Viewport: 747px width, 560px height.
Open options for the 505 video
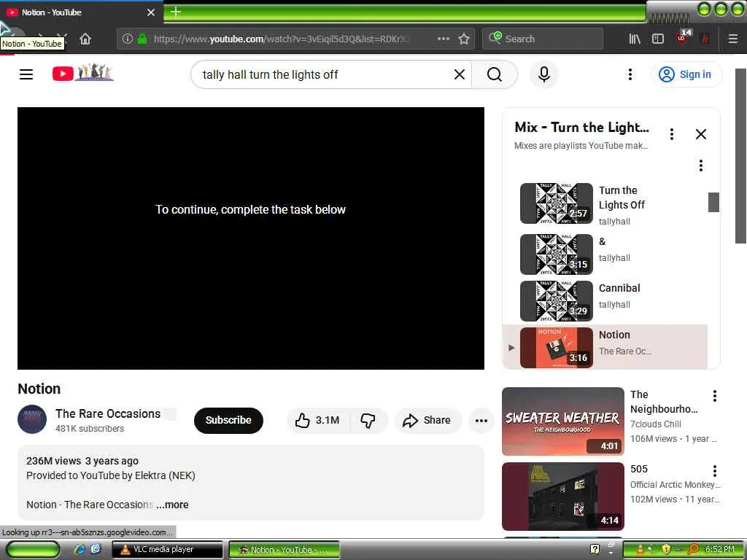[x=715, y=471]
